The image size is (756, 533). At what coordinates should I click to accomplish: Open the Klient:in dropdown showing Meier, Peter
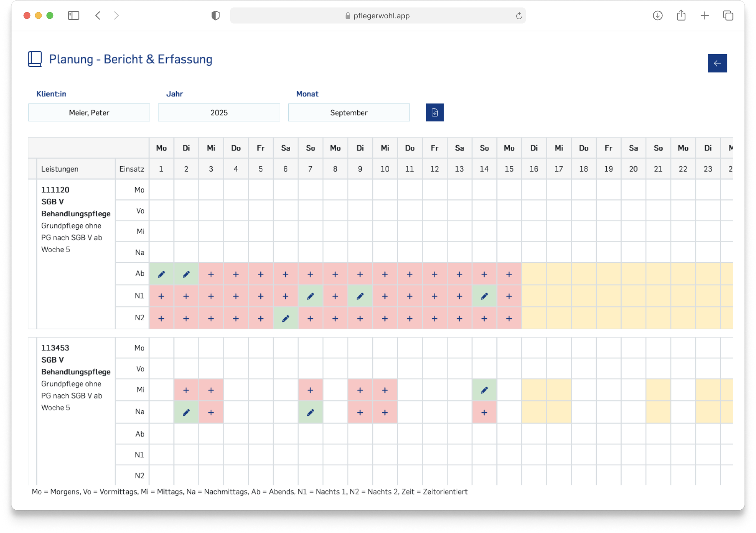coord(89,113)
